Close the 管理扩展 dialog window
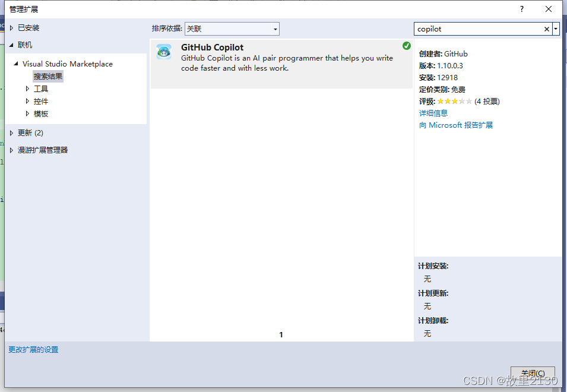The height and width of the screenshot is (392, 567). [x=549, y=9]
